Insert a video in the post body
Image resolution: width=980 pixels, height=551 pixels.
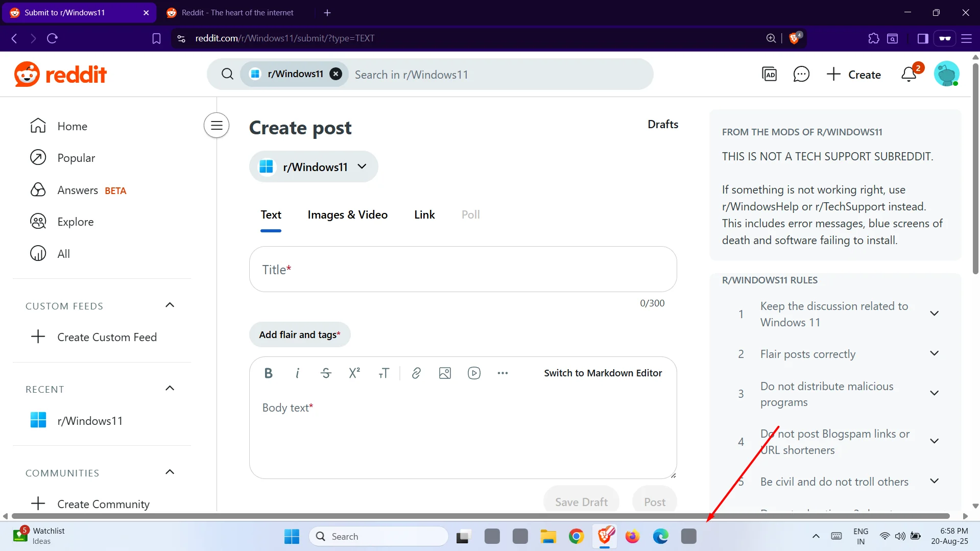(x=474, y=373)
